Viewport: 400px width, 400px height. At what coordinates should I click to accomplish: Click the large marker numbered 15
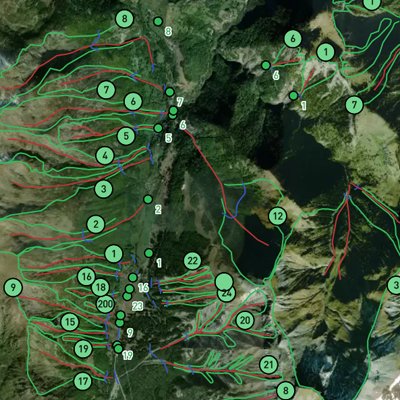pos(70,322)
